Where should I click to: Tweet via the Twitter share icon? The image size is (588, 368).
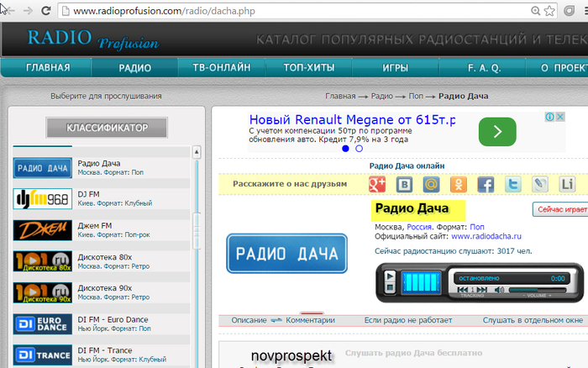click(x=512, y=184)
